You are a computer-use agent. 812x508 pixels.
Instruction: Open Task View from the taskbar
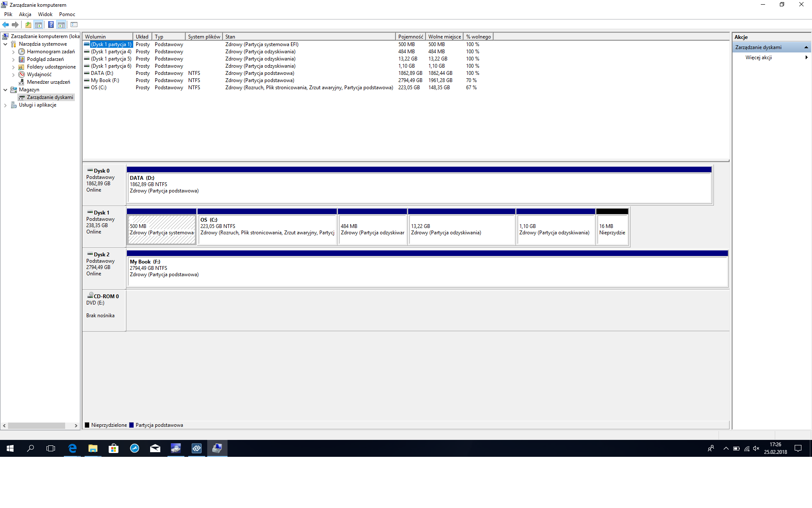(x=51, y=448)
